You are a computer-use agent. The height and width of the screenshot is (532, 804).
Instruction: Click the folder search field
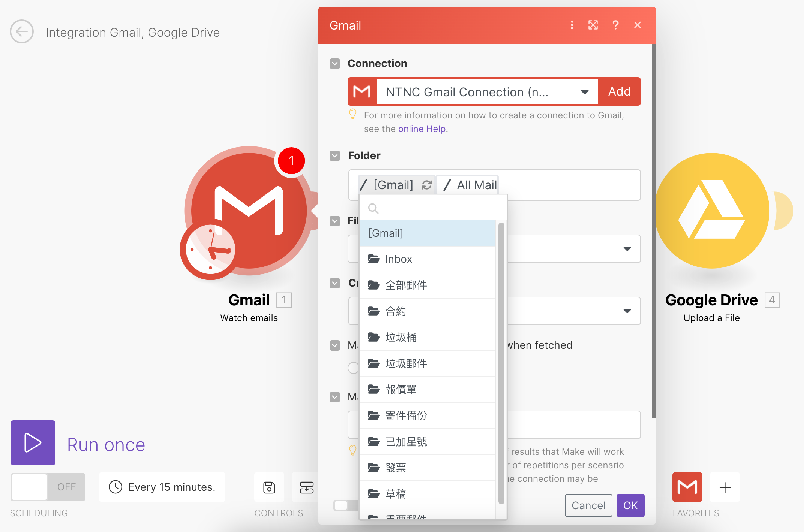point(431,208)
